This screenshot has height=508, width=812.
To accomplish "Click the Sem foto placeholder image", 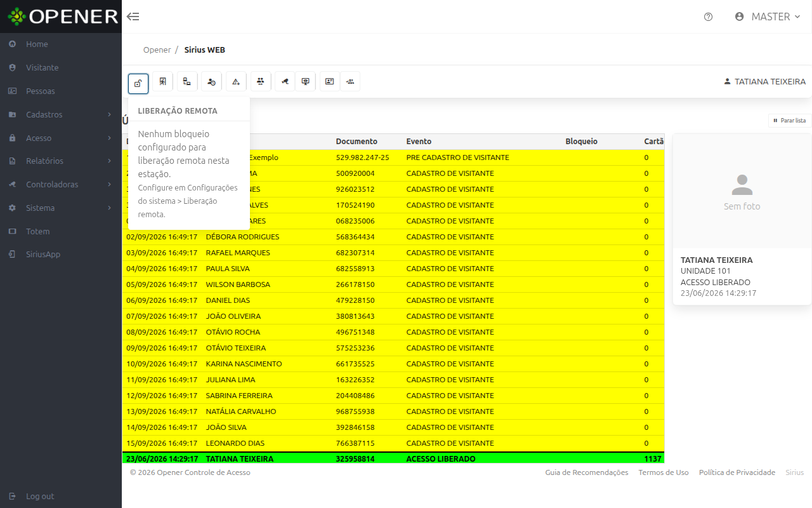I will (742, 191).
